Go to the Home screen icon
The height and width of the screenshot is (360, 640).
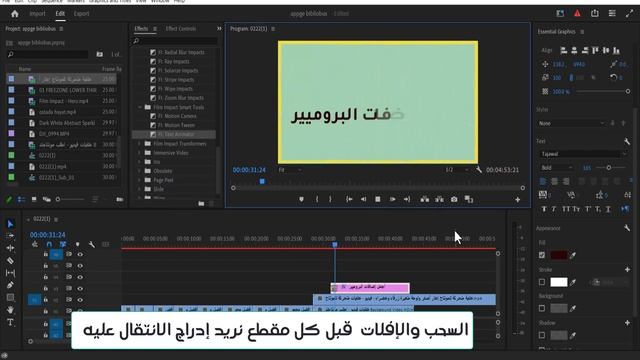tap(15, 13)
